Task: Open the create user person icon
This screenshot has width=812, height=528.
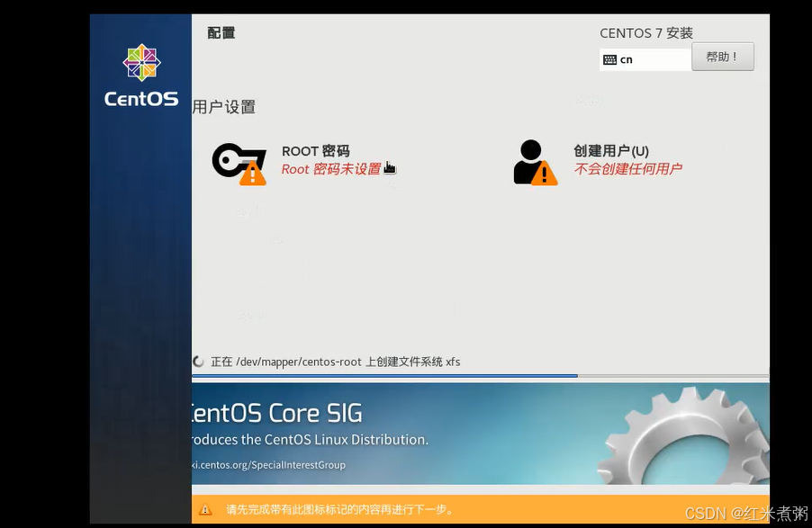Action: 536,163
